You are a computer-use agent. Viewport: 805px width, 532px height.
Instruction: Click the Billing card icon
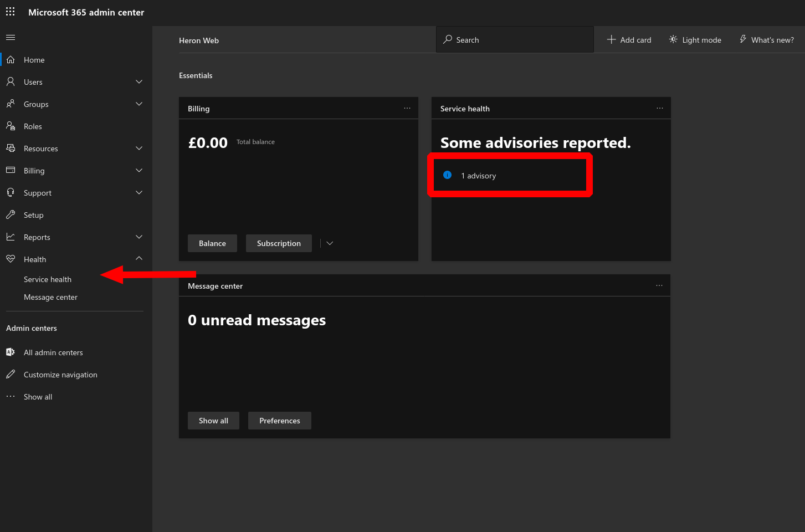point(11,170)
